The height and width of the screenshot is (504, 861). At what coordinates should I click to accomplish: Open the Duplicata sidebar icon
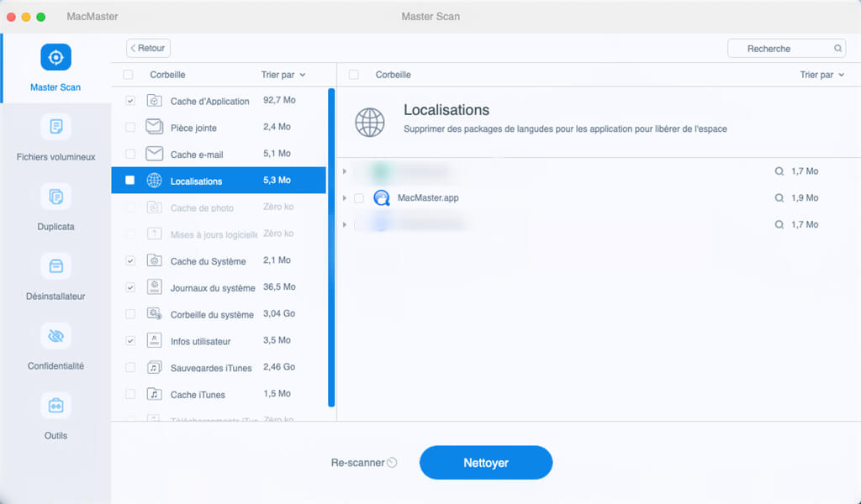click(55, 197)
